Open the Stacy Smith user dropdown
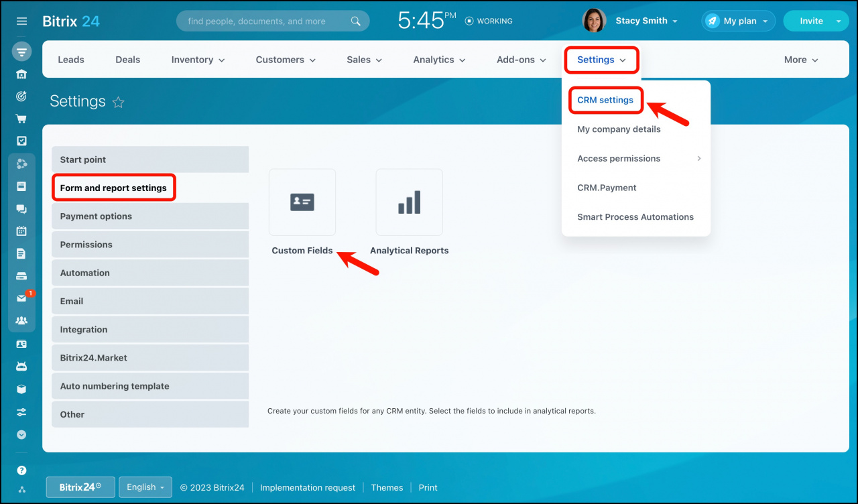 point(647,21)
